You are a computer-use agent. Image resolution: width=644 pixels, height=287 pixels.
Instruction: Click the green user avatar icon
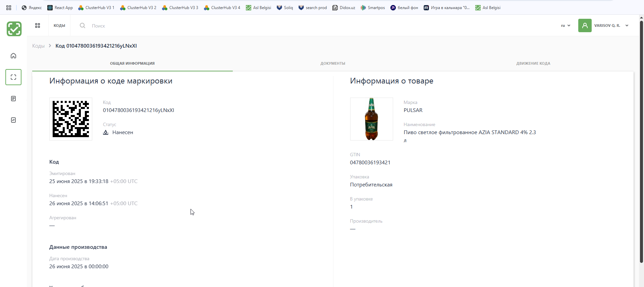pos(585,25)
